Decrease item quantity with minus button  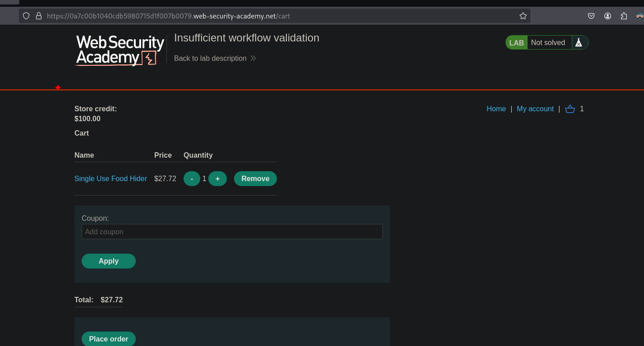(x=192, y=179)
